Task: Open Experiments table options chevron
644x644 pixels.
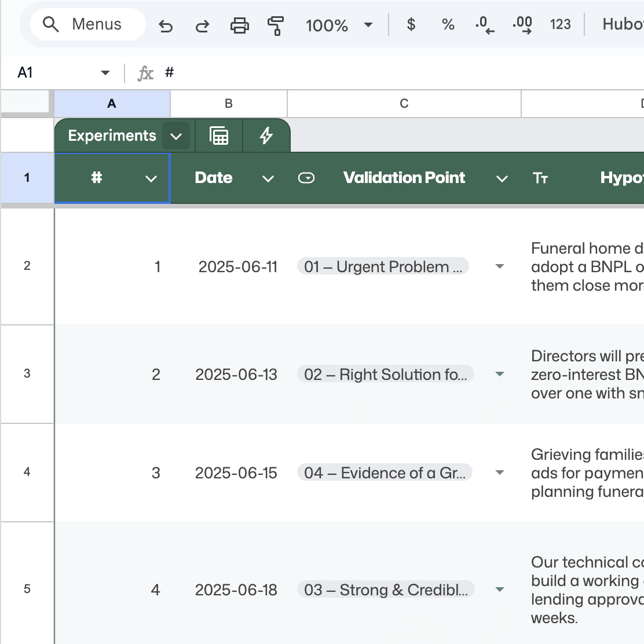Action: coord(176,137)
